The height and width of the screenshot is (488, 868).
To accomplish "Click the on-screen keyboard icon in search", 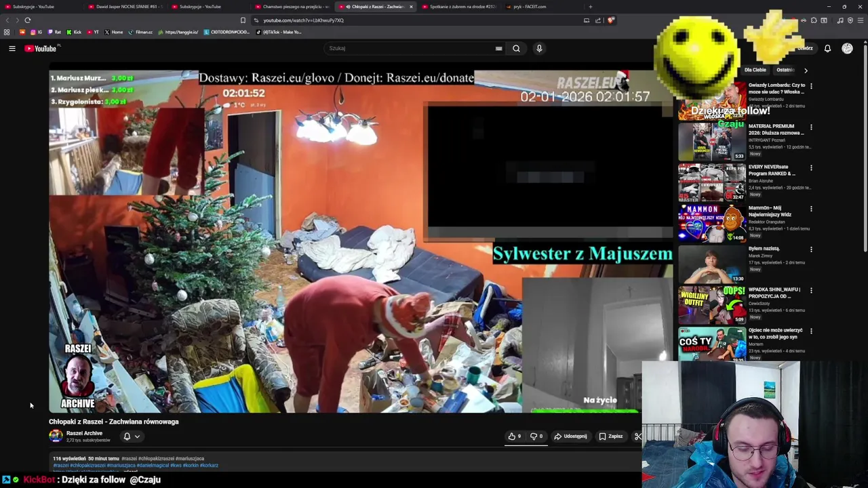I will pos(498,48).
